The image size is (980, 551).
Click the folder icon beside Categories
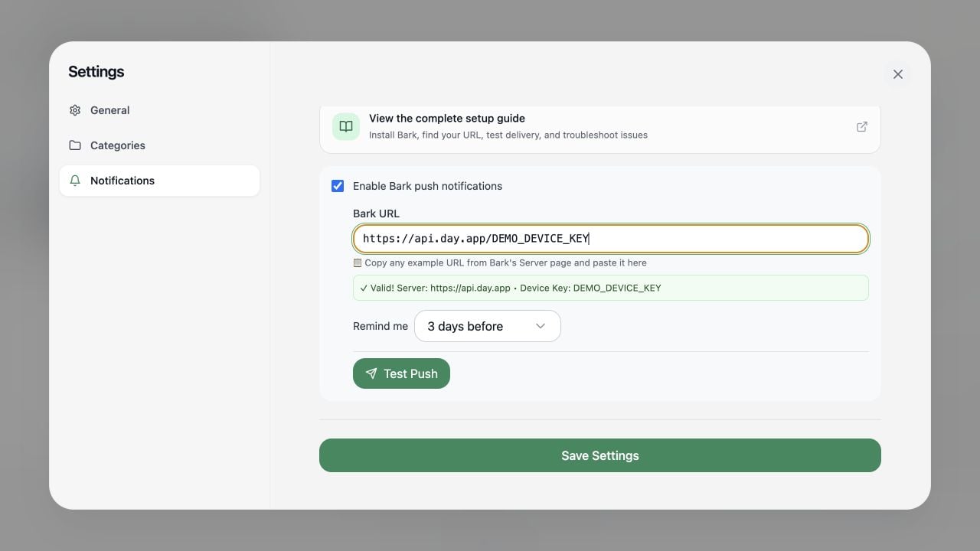[x=75, y=145]
